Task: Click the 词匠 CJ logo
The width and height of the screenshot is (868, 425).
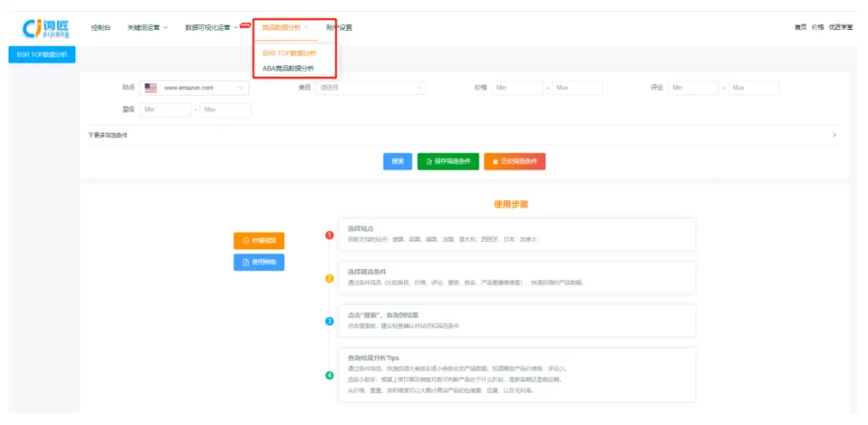Action: pos(46,28)
